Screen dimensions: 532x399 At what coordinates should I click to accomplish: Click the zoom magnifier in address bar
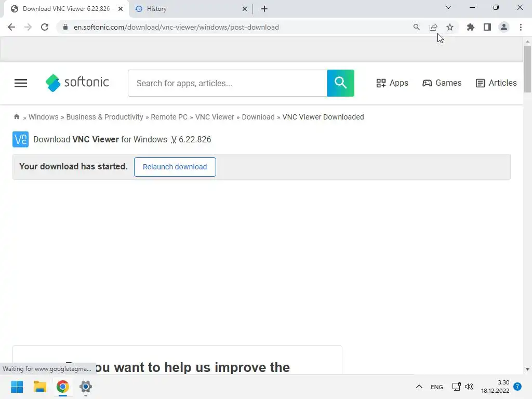416,27
